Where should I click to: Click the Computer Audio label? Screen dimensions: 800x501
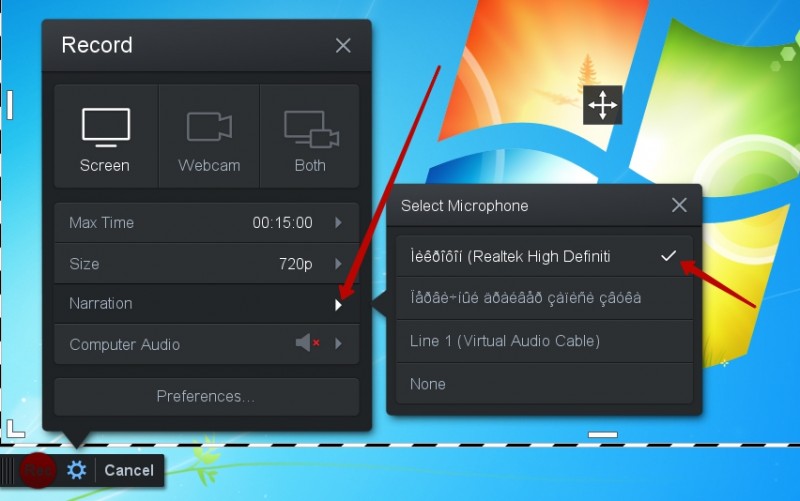pos(124,345)
